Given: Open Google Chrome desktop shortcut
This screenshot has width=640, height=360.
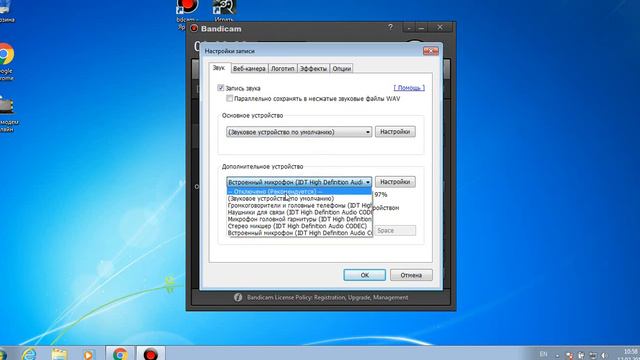Looking at the screenshot, I should point(6,61).
